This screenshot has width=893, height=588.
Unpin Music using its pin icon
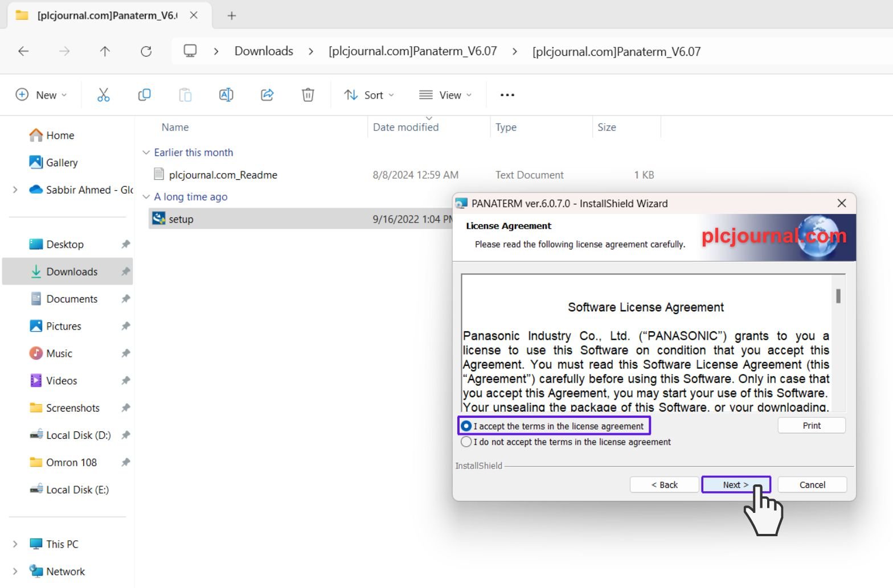tap(125, 353)
